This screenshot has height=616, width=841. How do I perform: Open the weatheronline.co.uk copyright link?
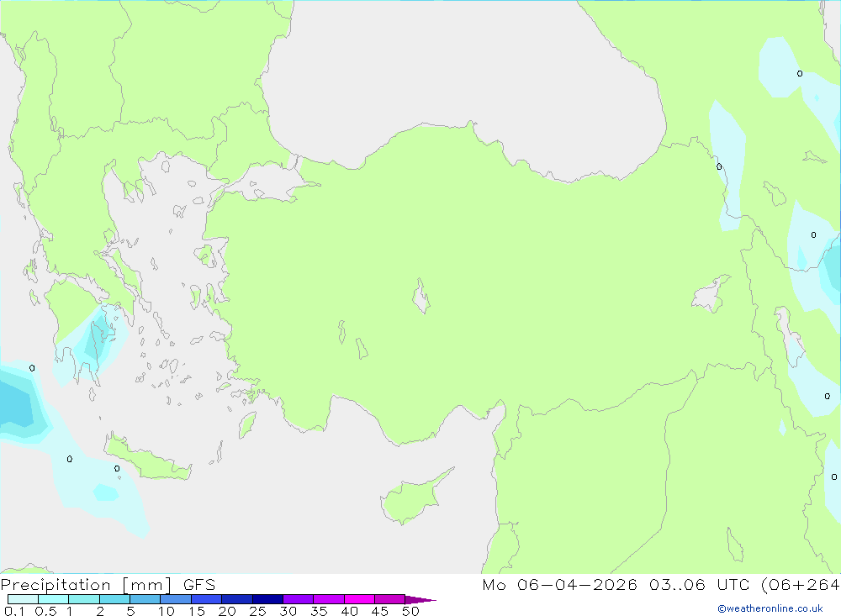(x=770, y=608)
